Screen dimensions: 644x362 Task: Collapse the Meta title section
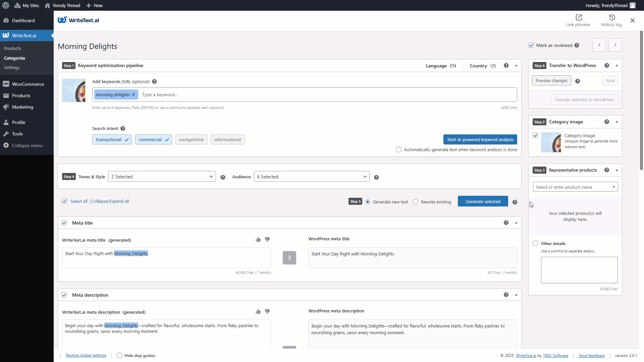point(516,223)
